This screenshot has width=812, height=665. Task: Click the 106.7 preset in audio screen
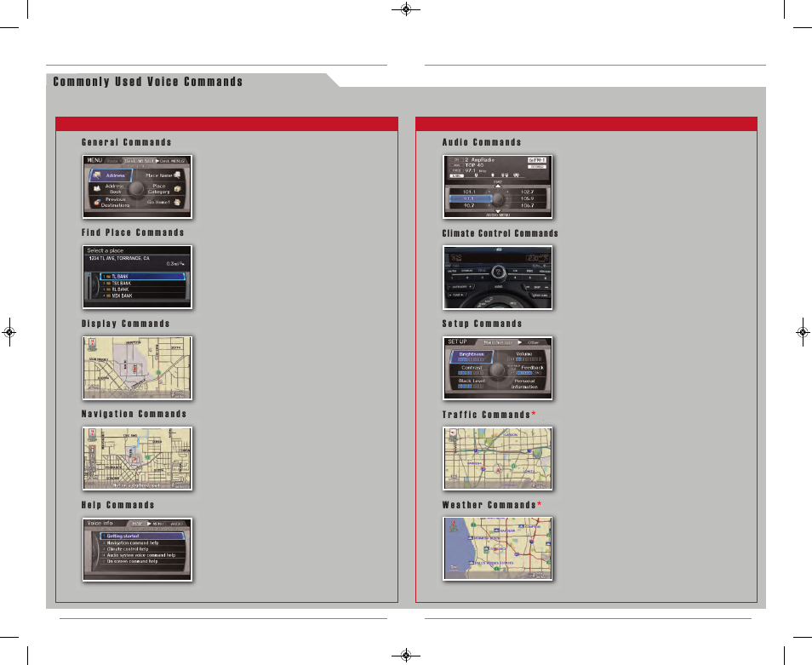pos(527,205)
